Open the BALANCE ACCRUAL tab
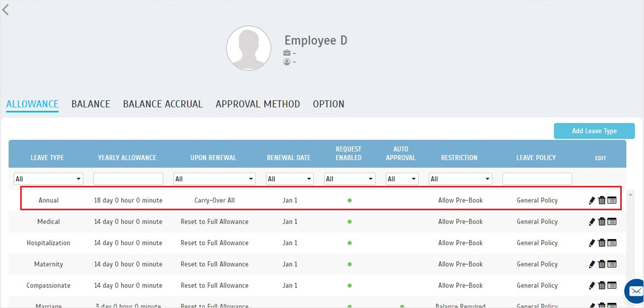The width and height of the screenshot is (644, 308). pyautogui.click(x=163, y=104)
